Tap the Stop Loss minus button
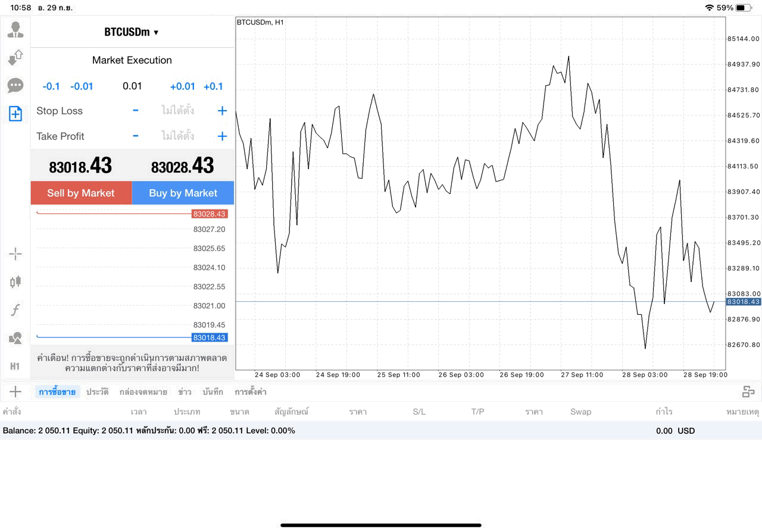Image resolution: width=762 pixels, height=532 pixels. pyautogui.click(x=136, y=111)
